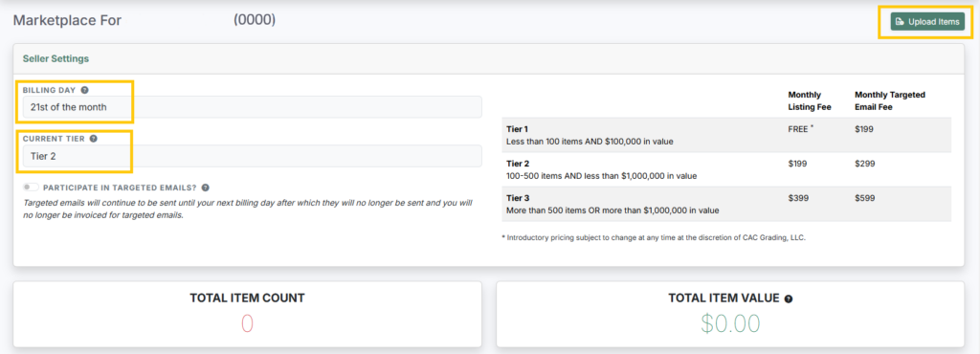Click the Billing Day help icon
Screen dimensions: 980x354
(84, 90)
